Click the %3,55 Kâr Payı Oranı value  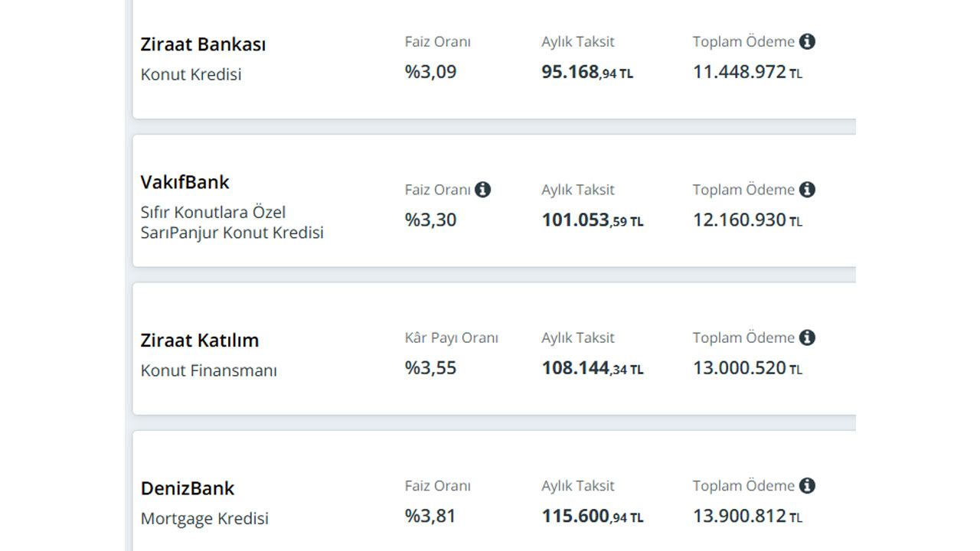click(430, 368)
